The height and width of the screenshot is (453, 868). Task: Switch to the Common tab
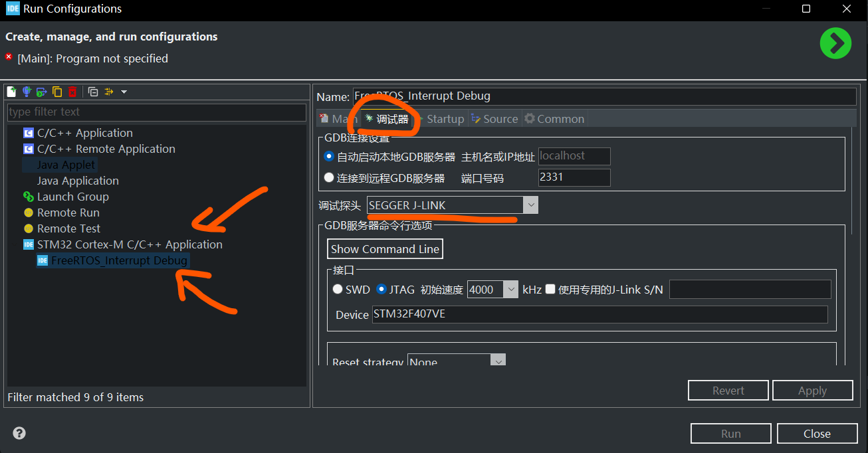pos(554,119)
